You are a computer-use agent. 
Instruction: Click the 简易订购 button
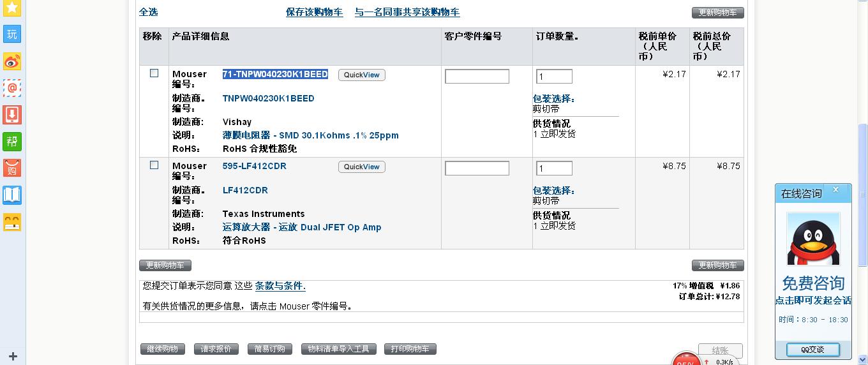(270, 349)
